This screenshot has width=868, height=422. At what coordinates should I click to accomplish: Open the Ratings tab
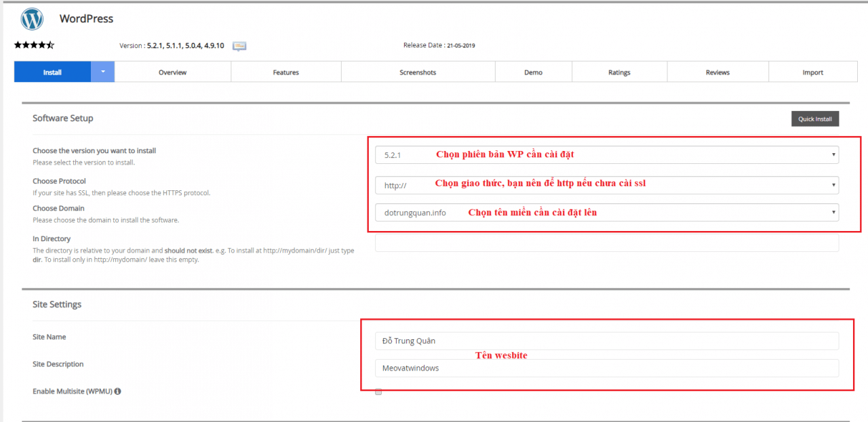click(x=619, y=72)
